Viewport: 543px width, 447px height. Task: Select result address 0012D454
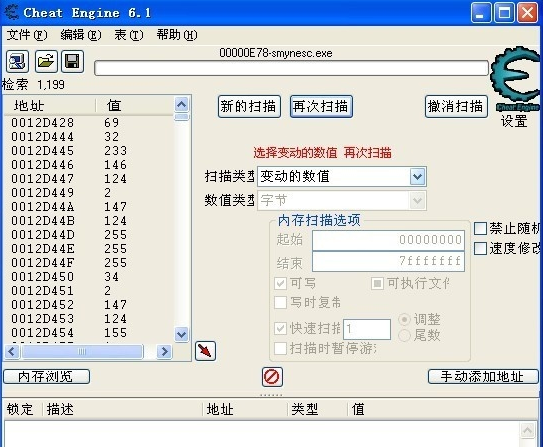[x=42, y=333]
